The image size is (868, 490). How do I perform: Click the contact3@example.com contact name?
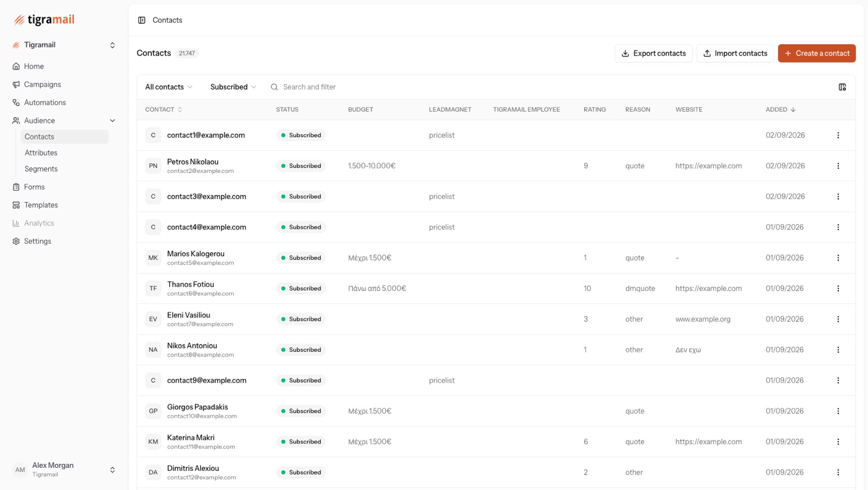pyautogui.click(x=206, y=197)
